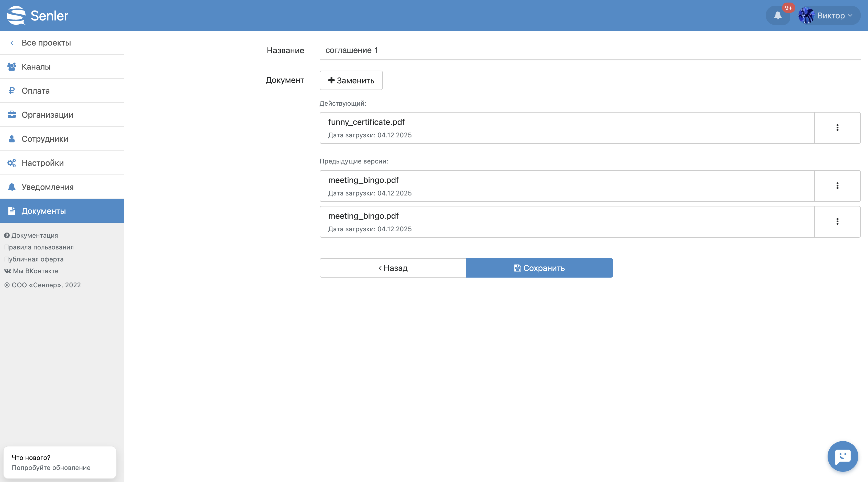Open options for first meeting_bingo.pdf version
The height and width of the screenshot is (482, 868).
point(837,186)
